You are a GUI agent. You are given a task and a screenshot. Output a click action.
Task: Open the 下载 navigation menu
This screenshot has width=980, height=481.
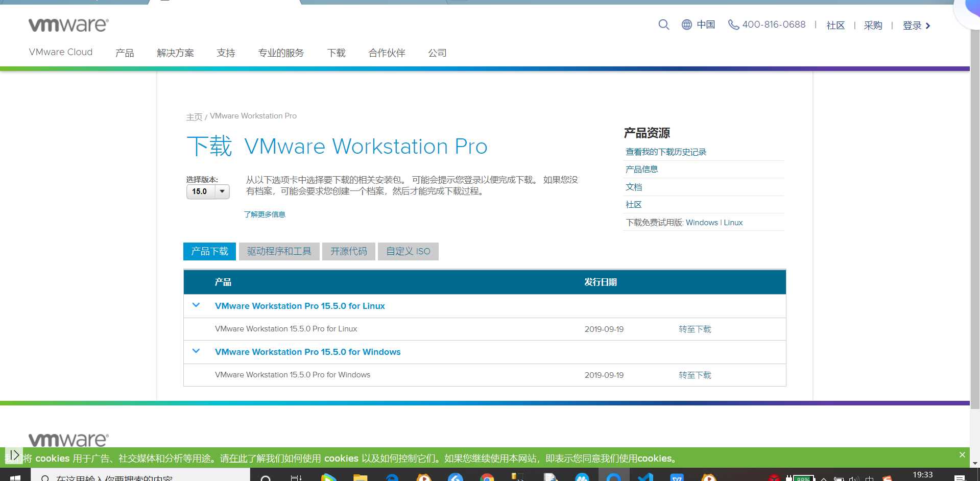click(336, 53)
